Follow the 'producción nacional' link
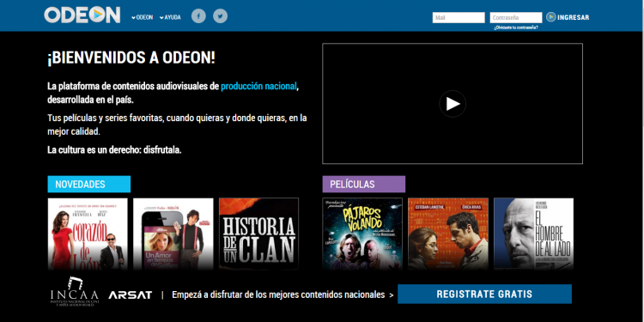This screenshot has height=322, width=644. click(x=258, y=86)
